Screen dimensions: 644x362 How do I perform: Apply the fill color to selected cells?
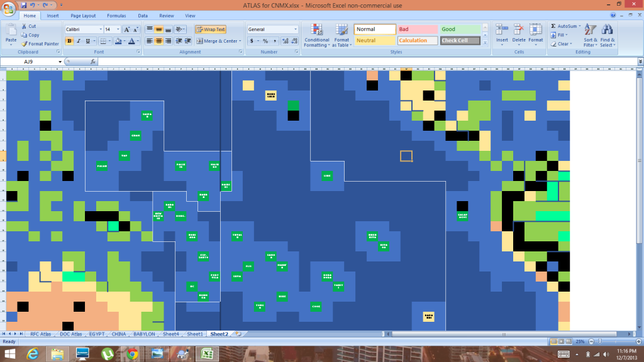(118, 41)
